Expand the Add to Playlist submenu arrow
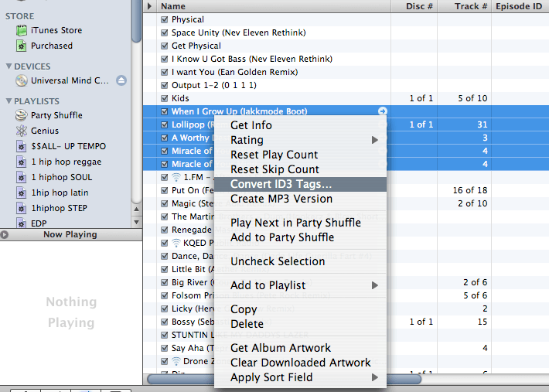The height and width of the screenshot is (392, 549). (x=375, y=285)
